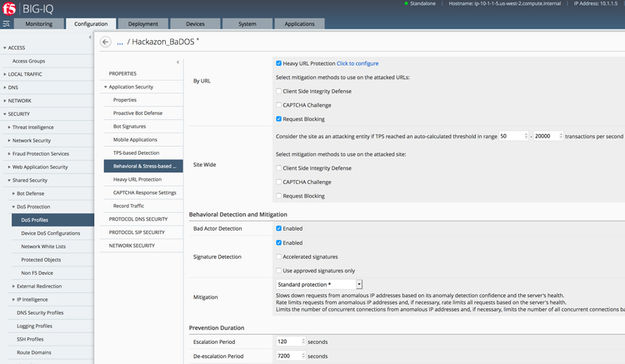Select TPS-based Detection in profile menu
The height and width of the screenshot is (364, 625).
point(136,152)
